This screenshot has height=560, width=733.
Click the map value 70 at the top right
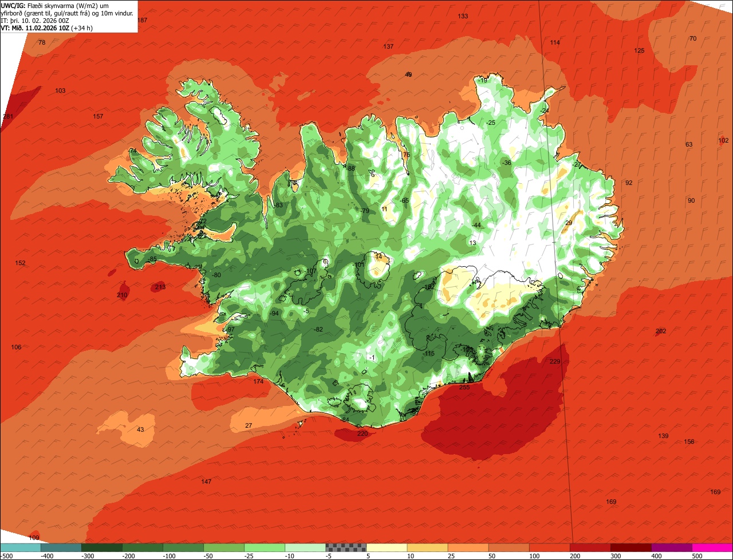click(x=693, y=39)
